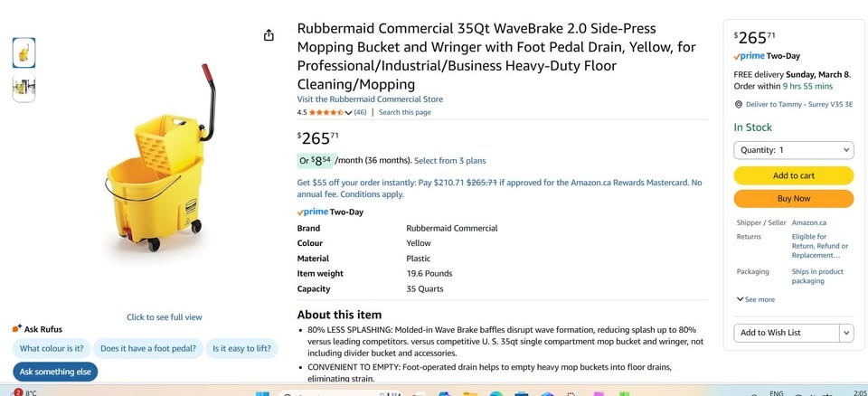Click the Ask something else button
The width and height of the screenshot is (868, 396).
tap(55, 372)
